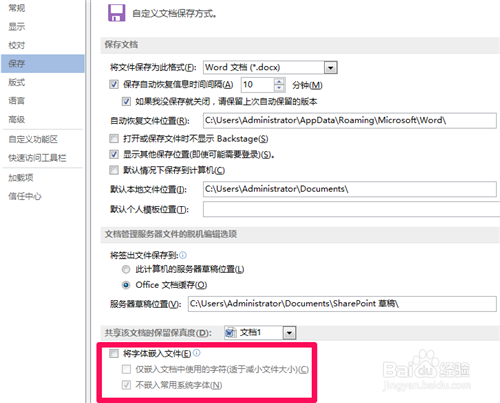Click the 服务器草稿位置 path field

click(x=342, y=304)
